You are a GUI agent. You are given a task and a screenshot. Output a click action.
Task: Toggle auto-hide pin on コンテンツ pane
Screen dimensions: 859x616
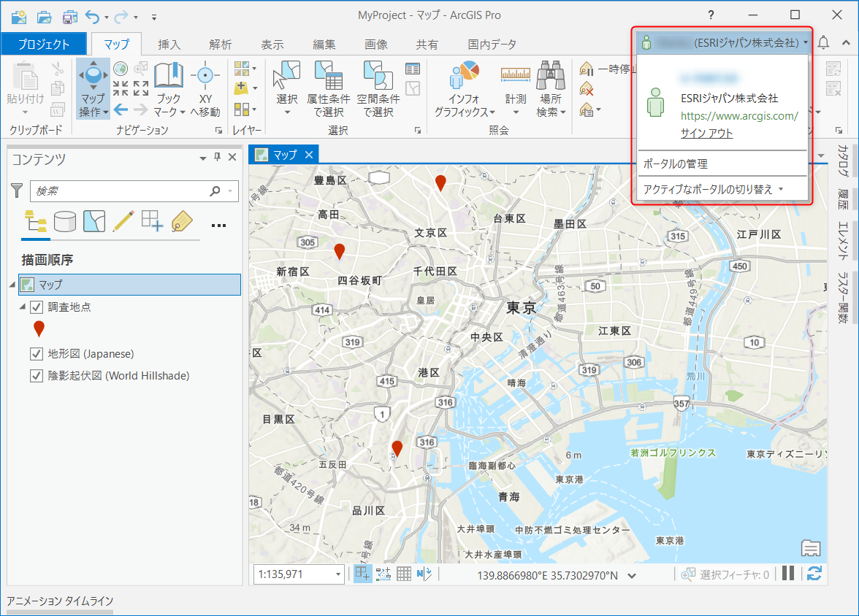coord(218,157)
